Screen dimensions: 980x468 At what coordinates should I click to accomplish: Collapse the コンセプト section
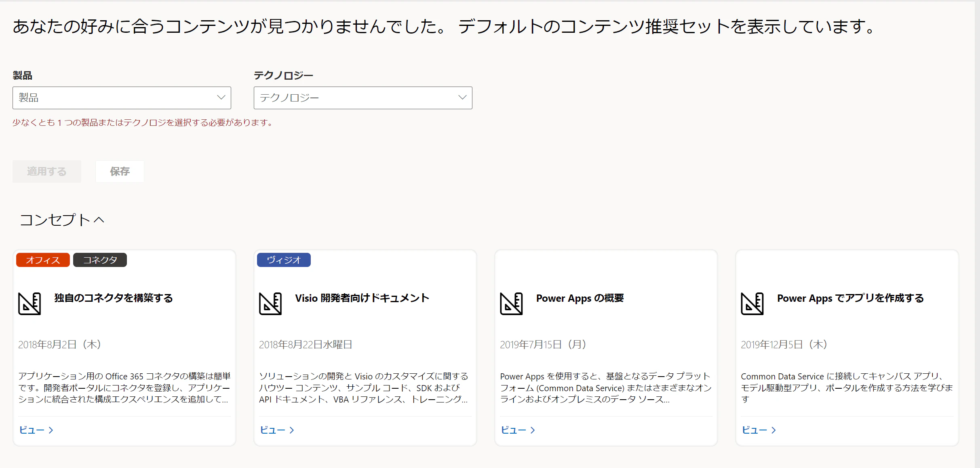(x=62, y=220)
